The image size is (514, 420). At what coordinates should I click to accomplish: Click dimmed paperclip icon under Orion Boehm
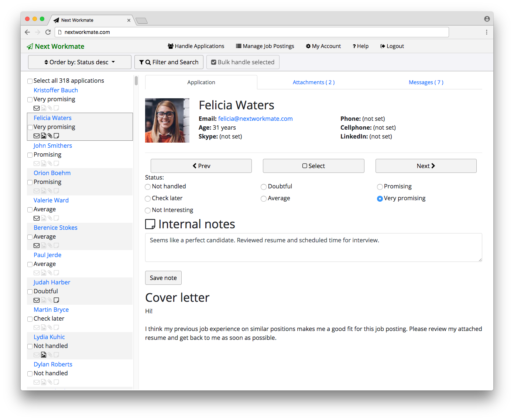(x=50, y=191)
